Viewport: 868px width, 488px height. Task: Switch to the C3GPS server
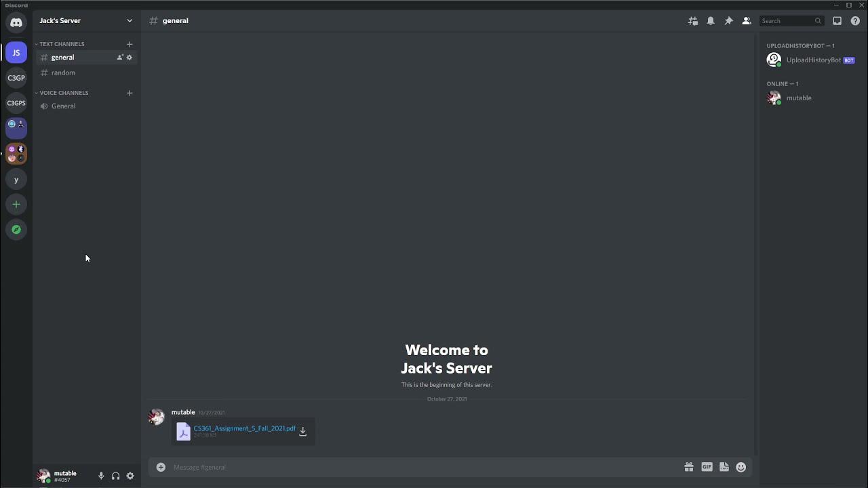pos(16,103)
